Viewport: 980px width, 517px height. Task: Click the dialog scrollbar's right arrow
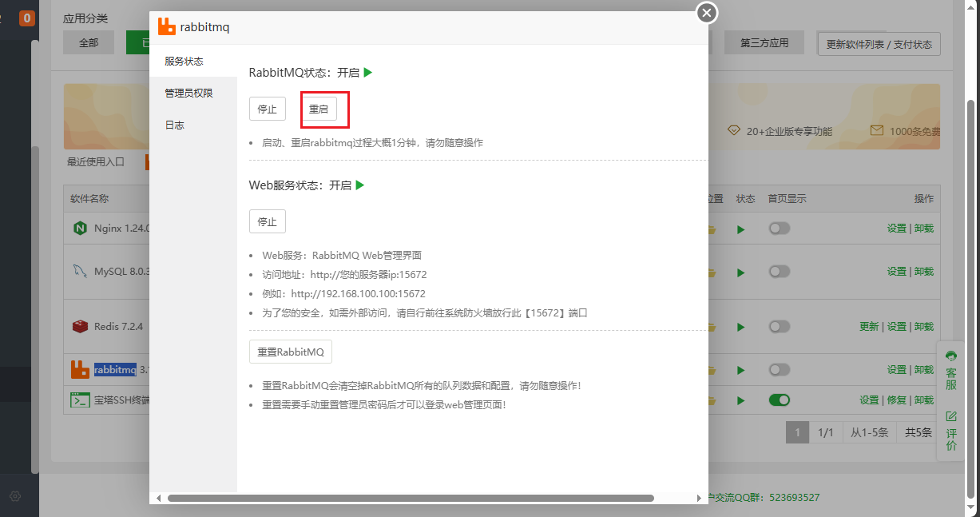tap(700, 498)
